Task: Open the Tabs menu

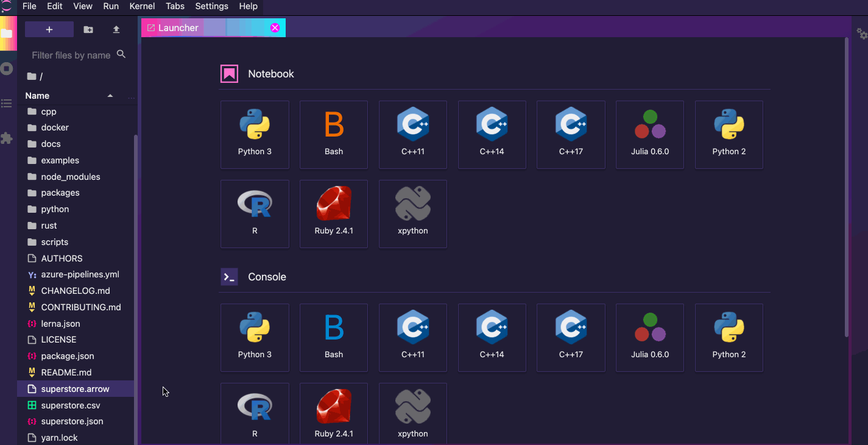Action: [175, 6]
